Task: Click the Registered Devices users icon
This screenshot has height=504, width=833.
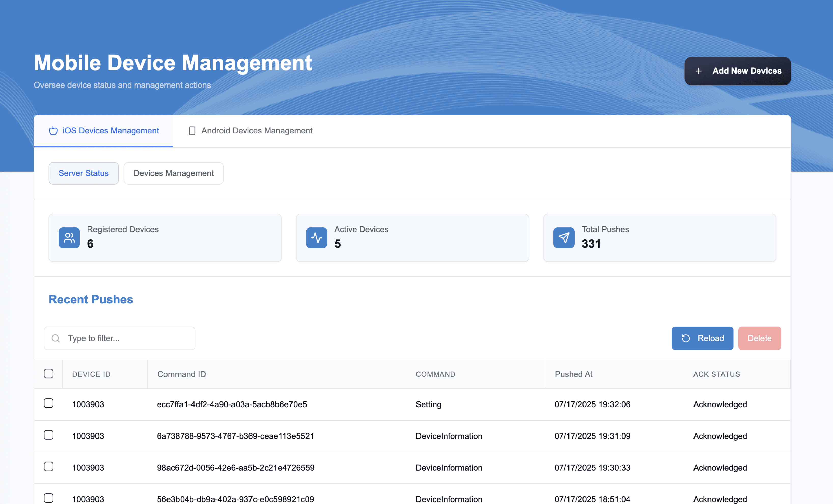Action: point(69,238)
